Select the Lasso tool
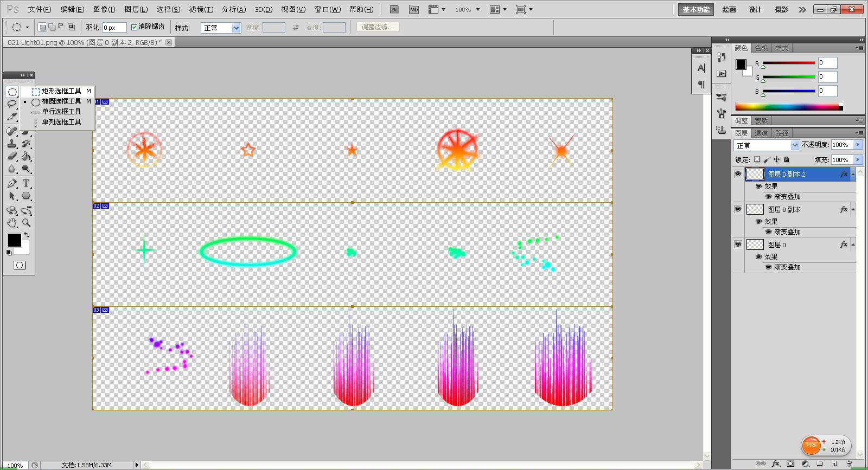This screenshot has width=868, height=470. [12, 104]
